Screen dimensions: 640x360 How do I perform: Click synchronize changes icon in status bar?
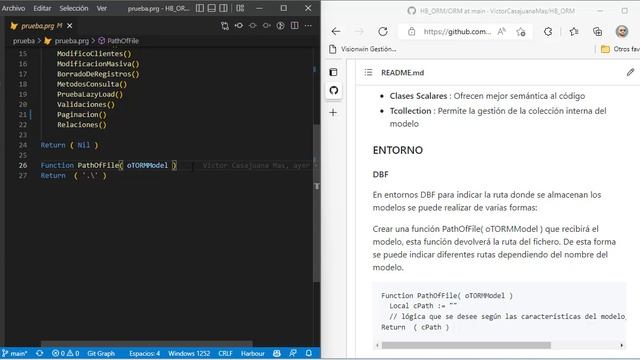click(x=40, y=353)
